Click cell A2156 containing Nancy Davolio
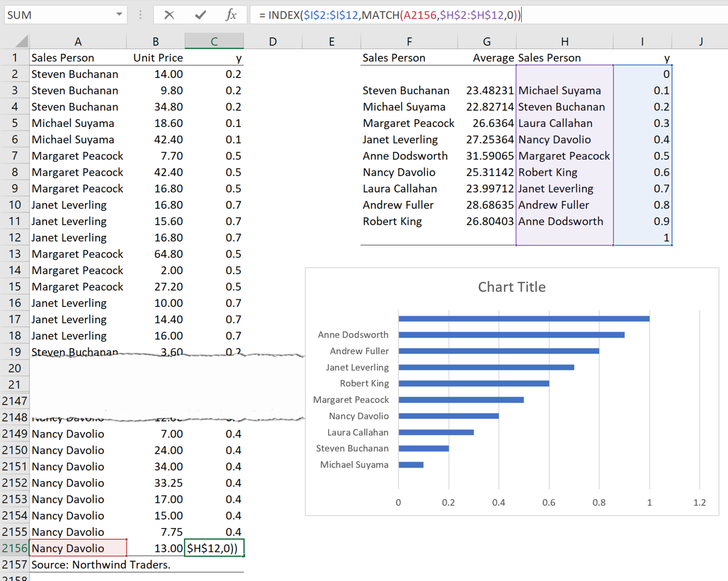 (x=78, y=548)
